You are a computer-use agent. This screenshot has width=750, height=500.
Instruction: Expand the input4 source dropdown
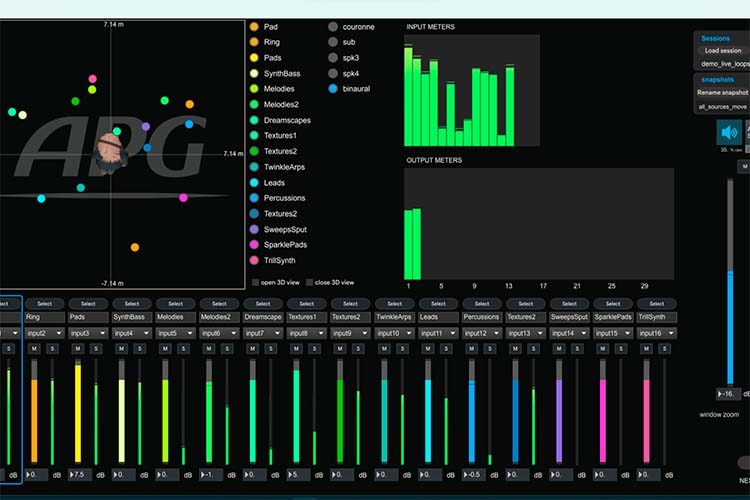click(x=132, y=333)
